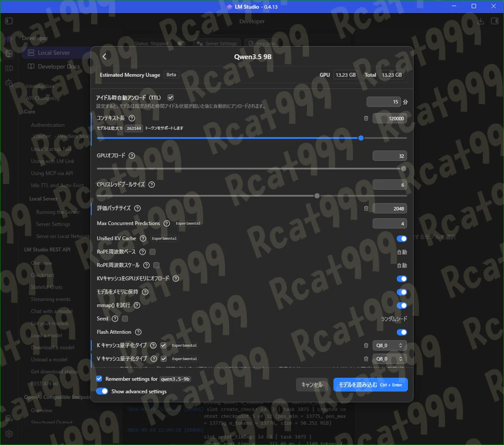
Task: Toggle V cache quantization type checkbox
Action: [x=164, y=359]
